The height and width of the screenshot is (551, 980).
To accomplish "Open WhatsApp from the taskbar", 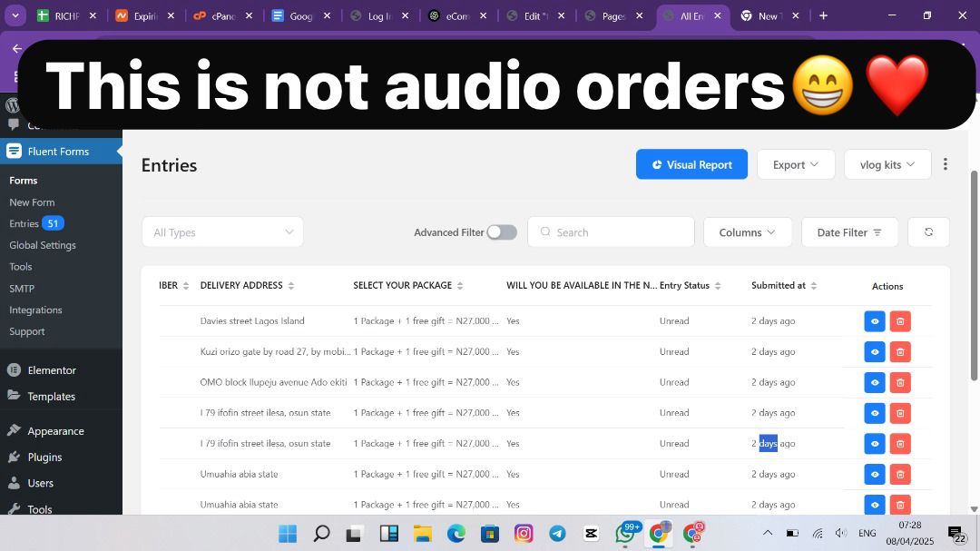I will click(x=625, y=533).
